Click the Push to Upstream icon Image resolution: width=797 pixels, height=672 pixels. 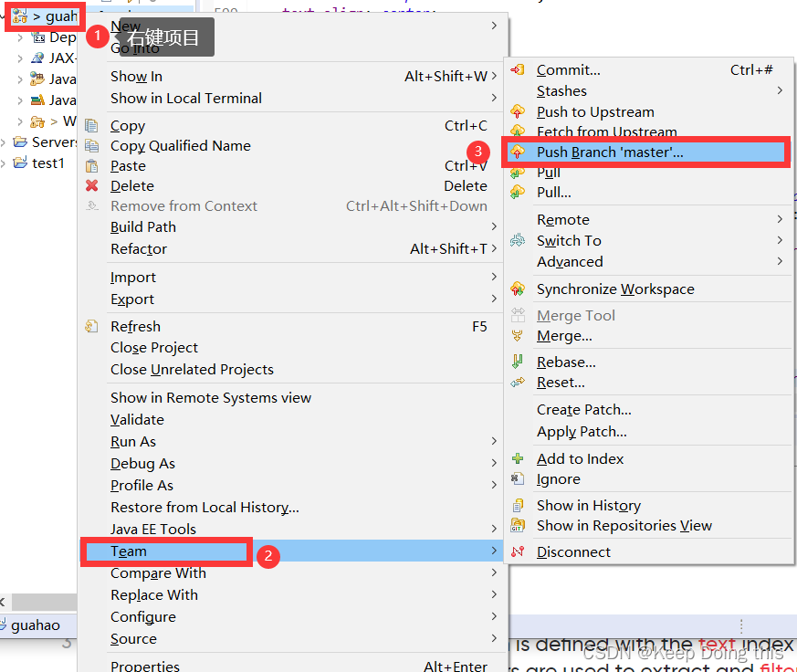[518, 111]
